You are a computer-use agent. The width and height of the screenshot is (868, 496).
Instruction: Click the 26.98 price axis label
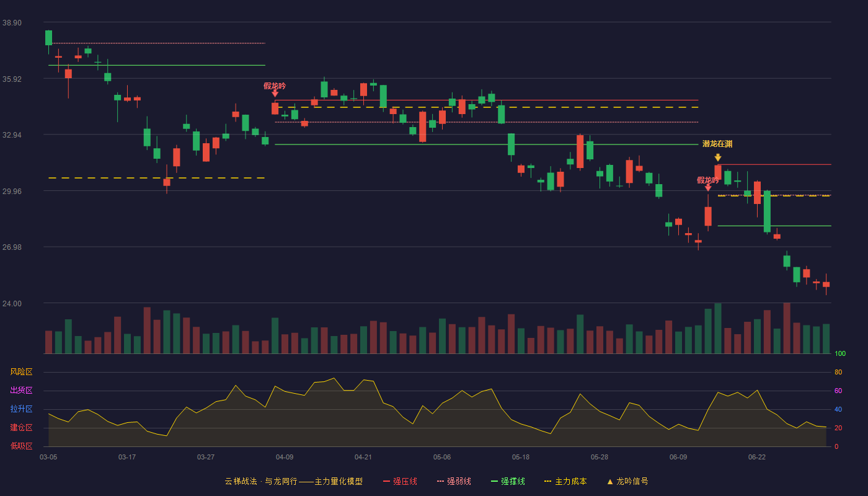click(x=12, y=247)
